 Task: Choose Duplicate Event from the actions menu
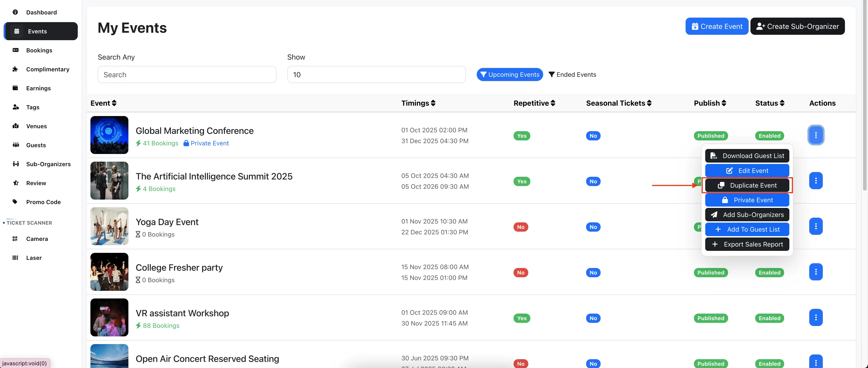coord(747,185)
